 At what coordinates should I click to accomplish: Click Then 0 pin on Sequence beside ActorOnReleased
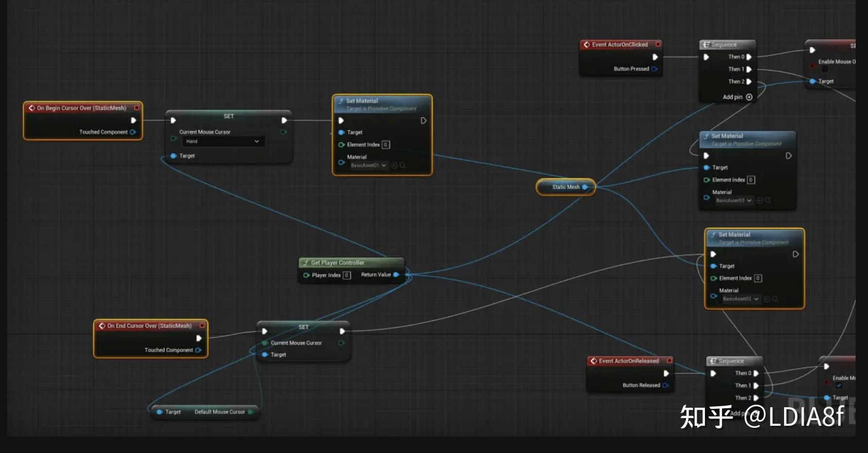[x=756, y=373]
